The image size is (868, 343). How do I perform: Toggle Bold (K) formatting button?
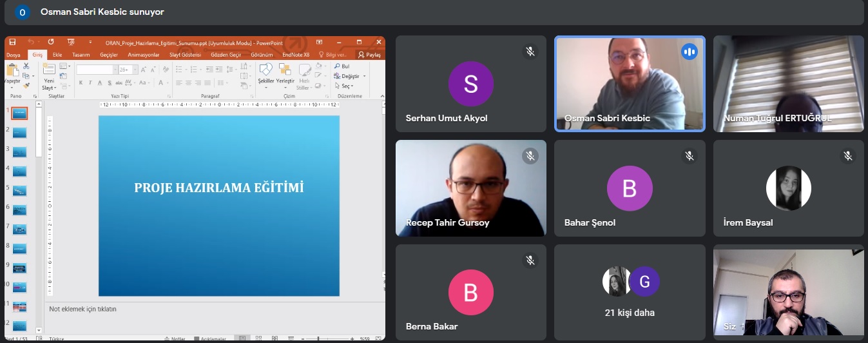click(x=81, y=83)
